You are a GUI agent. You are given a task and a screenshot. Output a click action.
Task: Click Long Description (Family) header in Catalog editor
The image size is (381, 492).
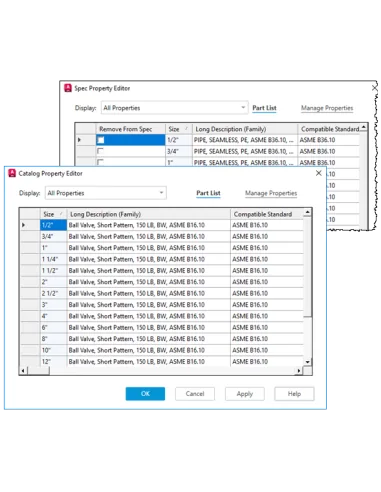[x=149, y=214]
